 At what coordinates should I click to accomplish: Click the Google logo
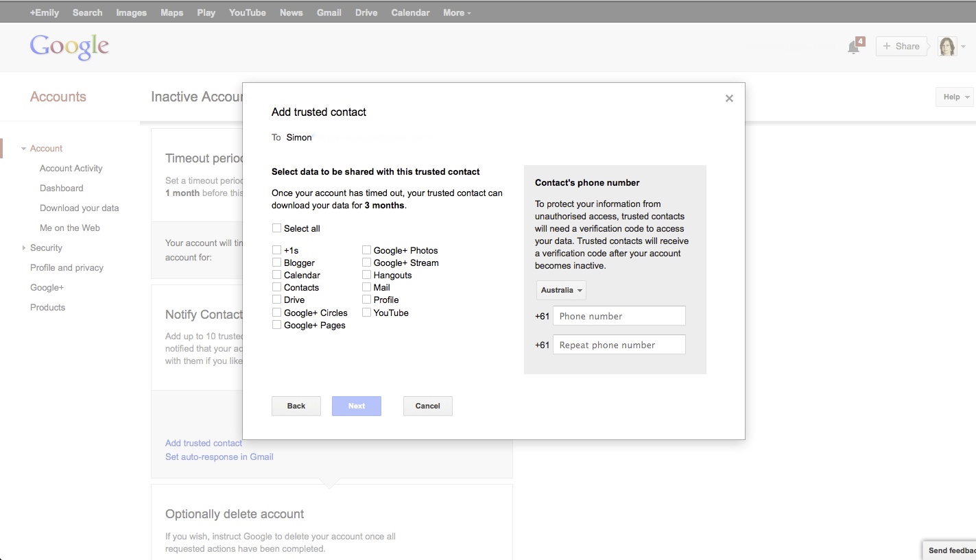69,47
